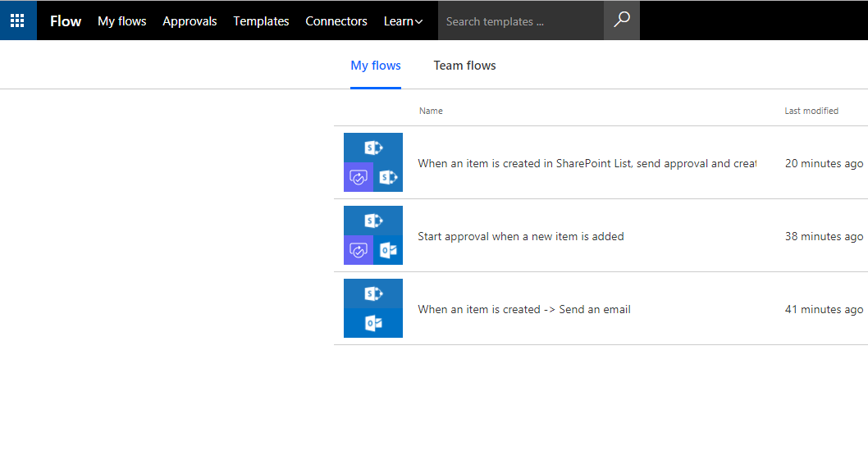The height and width of the screenshot is (455, 868).
Task: Open the 'Start approval when a new item is added' flow
Action: (x=521, y=236)
